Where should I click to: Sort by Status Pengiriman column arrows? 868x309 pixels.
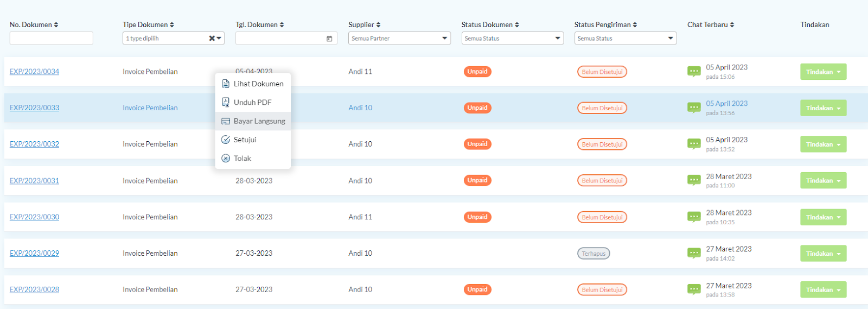coord(635,25)
